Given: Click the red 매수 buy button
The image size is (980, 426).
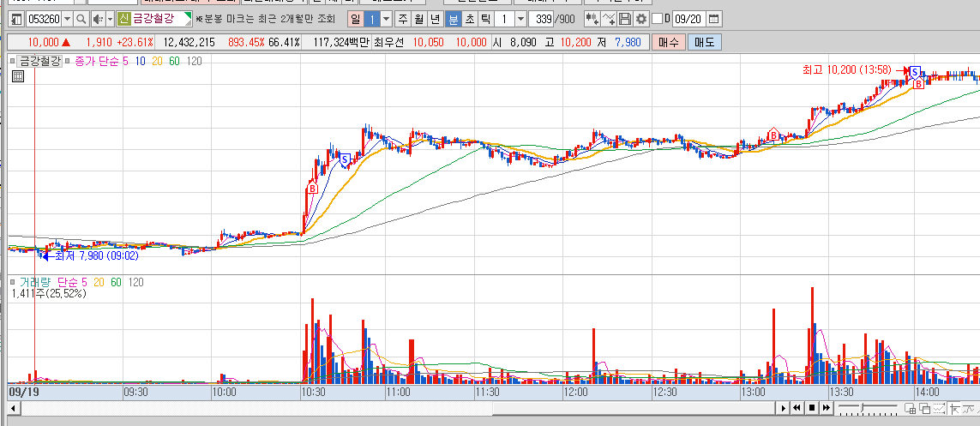Looking at the screenshot, I should point(668,43).
